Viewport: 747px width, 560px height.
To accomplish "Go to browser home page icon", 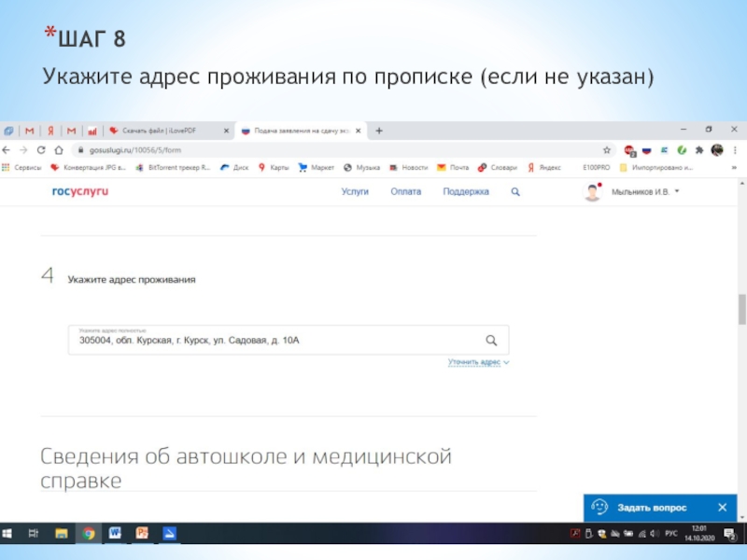I will [58, 149].
